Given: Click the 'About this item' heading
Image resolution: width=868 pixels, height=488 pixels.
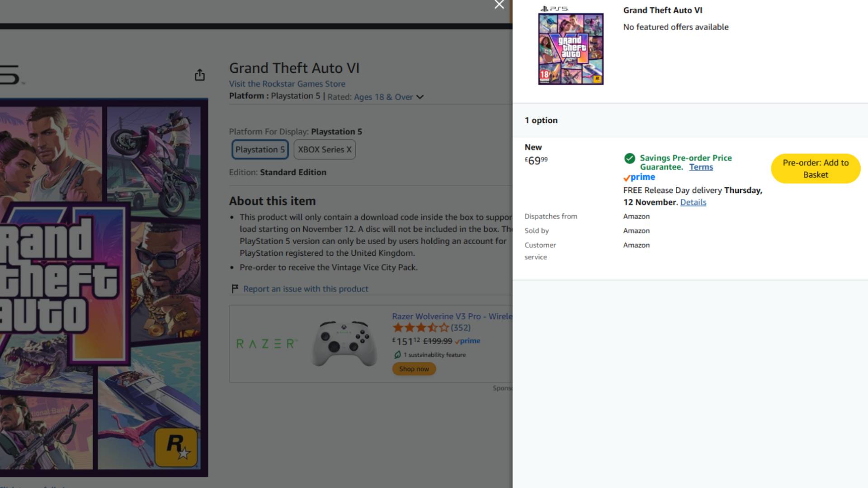Looking at the screenshot, I should point(273,201).
